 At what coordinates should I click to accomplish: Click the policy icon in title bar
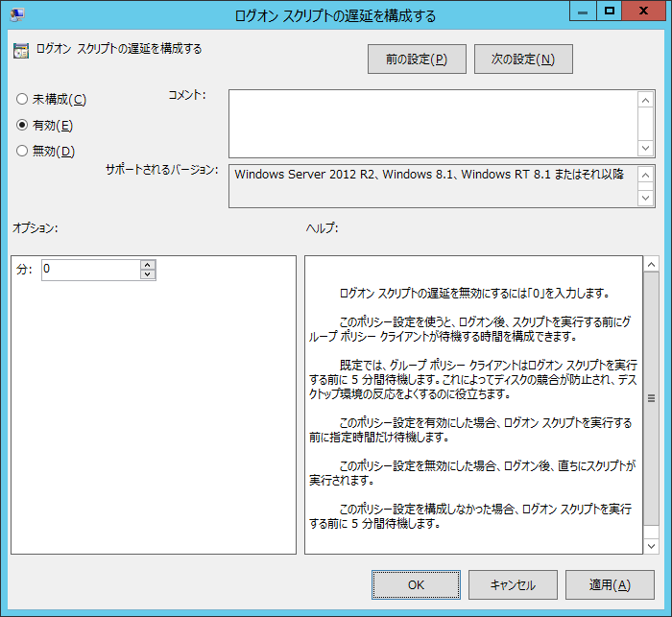[18, 14]
